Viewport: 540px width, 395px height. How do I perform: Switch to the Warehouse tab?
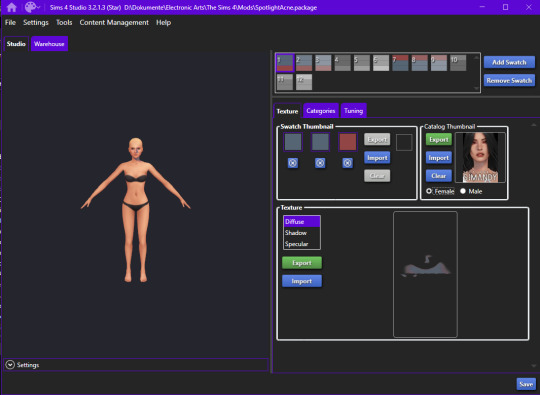point(49,44)
